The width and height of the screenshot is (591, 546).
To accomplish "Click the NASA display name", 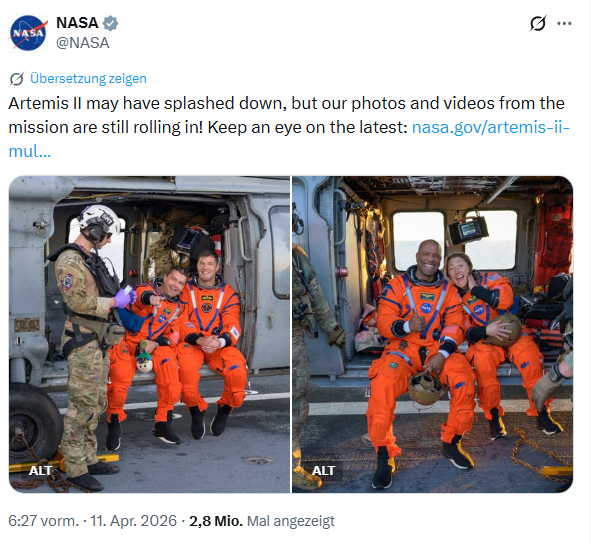I will coord(77,23).
